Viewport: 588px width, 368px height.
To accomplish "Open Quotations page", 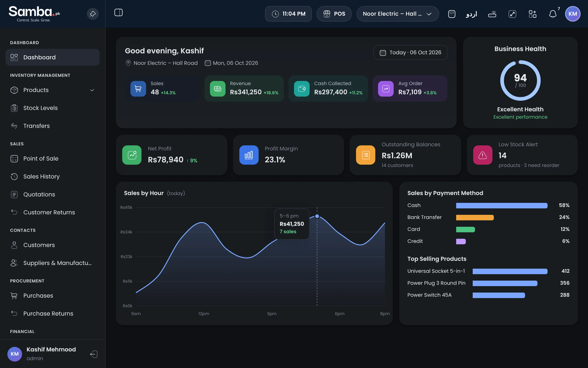I will click(52, 195).
